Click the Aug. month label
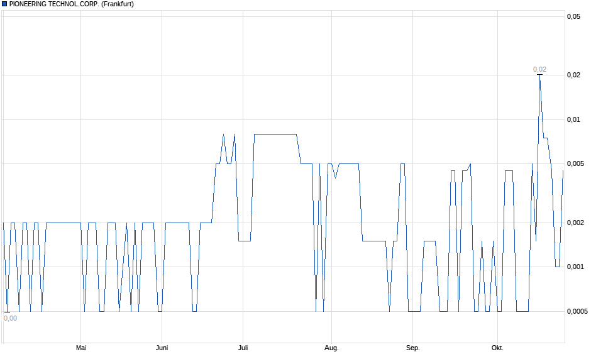591x364 pixels. (x=331, y=348)
